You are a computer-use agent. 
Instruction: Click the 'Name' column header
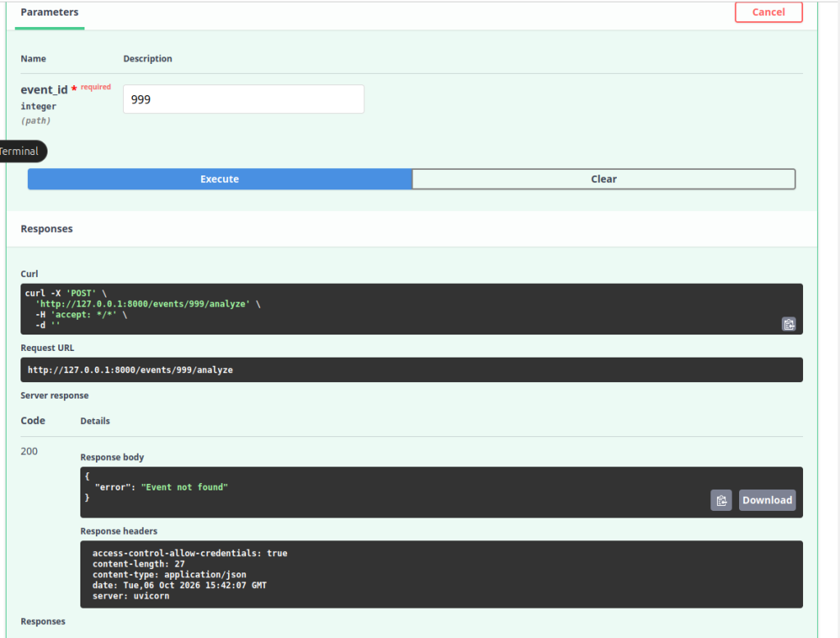point(33,58)
